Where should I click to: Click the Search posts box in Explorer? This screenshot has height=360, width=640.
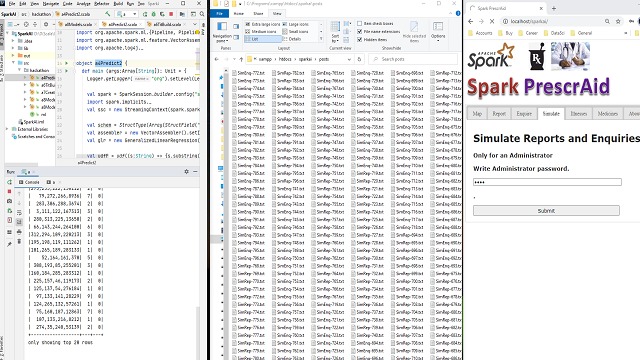413,59
